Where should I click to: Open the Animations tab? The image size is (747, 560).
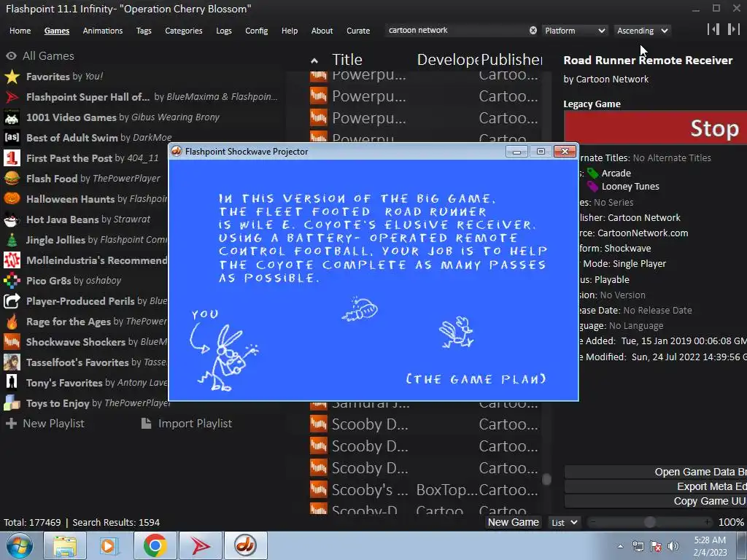point(102,31)
